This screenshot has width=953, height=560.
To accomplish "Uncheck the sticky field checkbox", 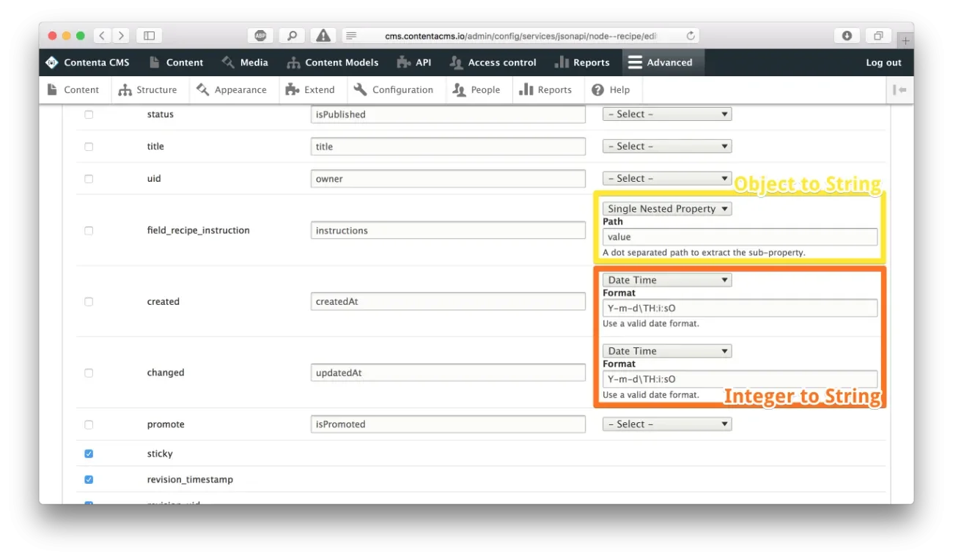I will coord(89,454).
